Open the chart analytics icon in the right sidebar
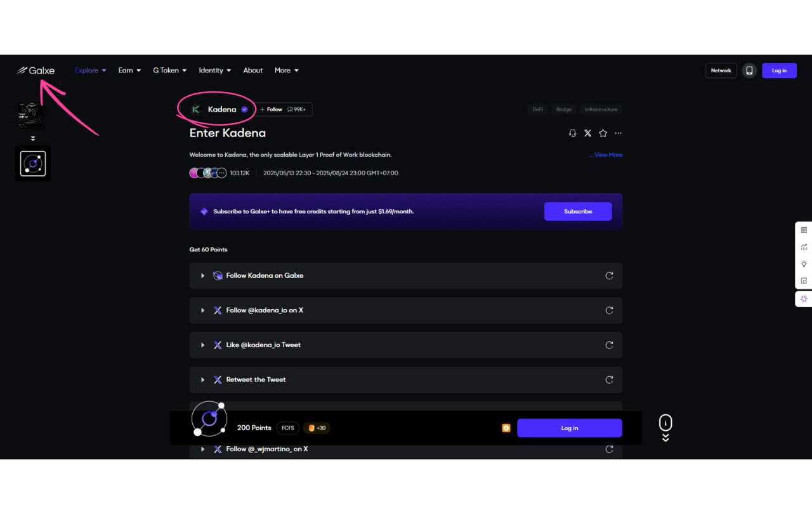This screenshot has width=812, height=514. click(804, 247)
